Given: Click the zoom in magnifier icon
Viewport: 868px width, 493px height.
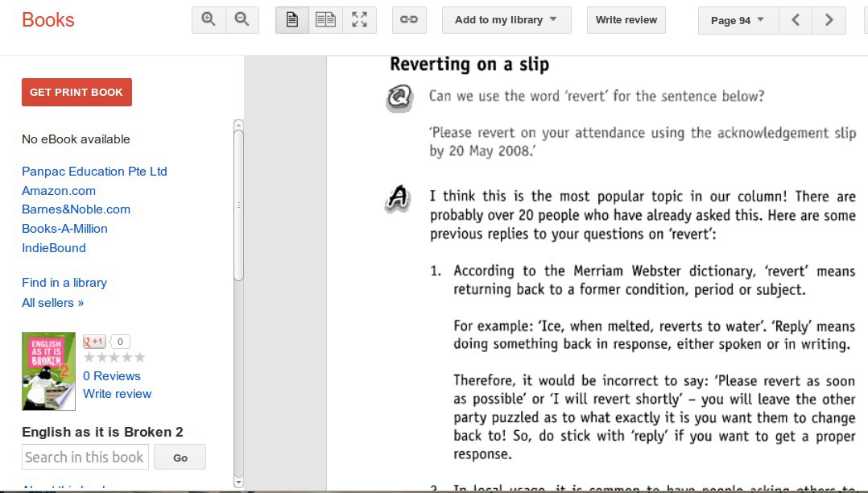Looking at the screenshot, I should pos(209,20).
